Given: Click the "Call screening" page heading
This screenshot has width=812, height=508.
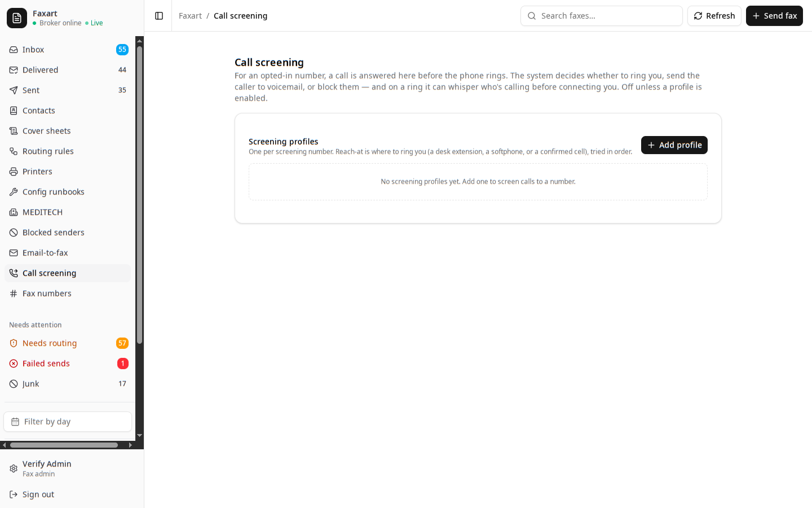Looking at the screenshot, I should point(269,63).
